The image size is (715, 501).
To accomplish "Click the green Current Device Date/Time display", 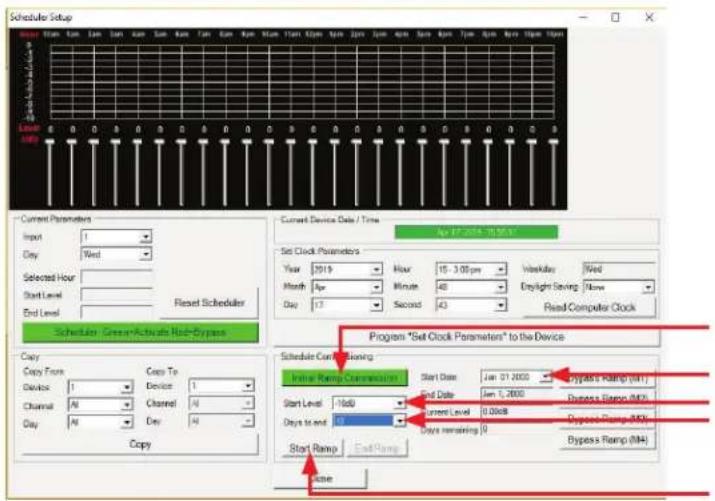I will 476,232.
